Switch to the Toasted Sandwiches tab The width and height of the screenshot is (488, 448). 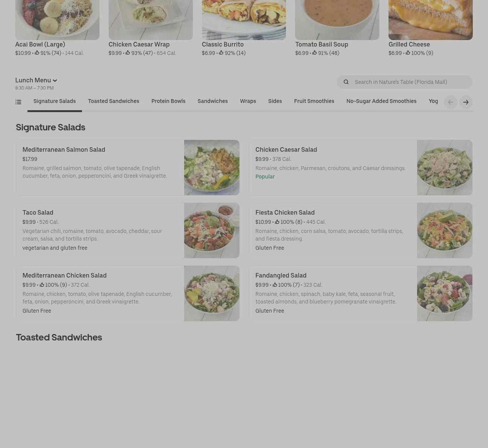(x=114, y=101)
